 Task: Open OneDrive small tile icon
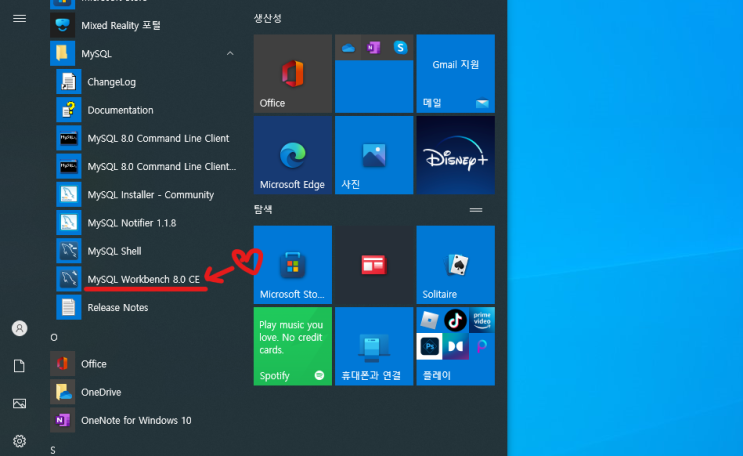(x=348, y=47)
